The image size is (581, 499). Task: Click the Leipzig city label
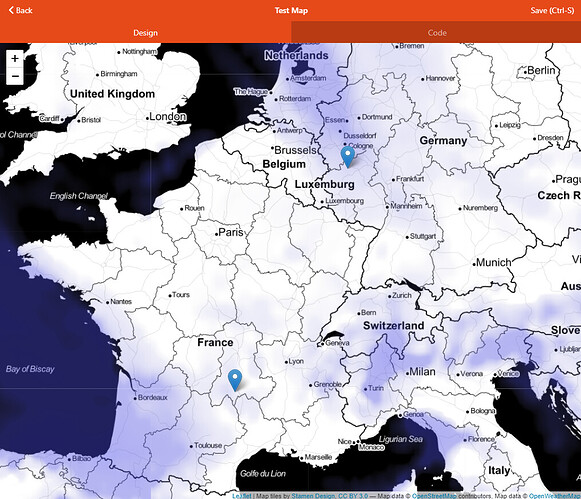click(x=510, y=125)
